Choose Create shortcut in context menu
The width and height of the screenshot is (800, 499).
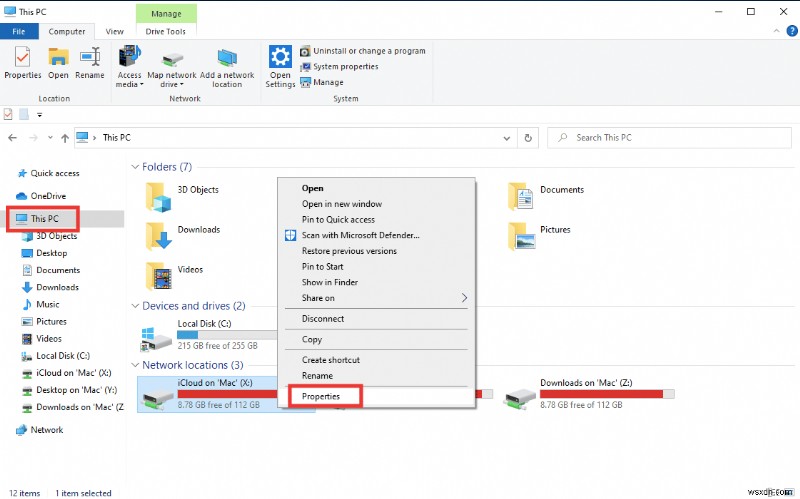[331, 360]
